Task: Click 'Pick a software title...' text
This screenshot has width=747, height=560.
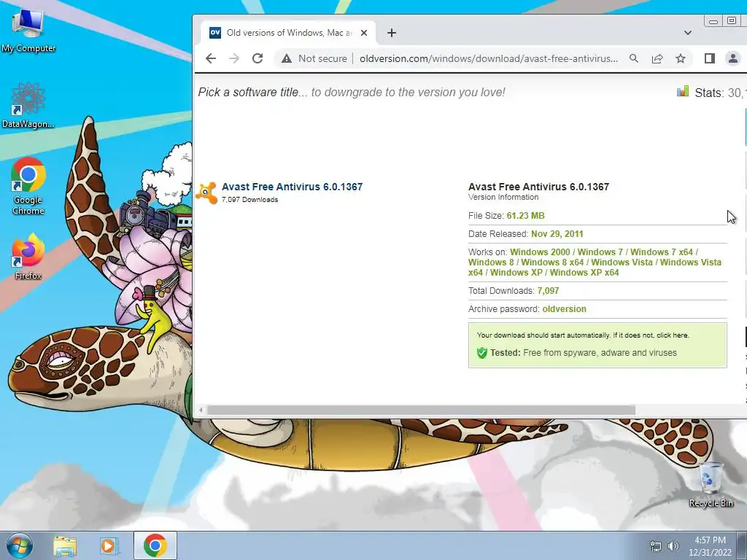Action: pos(253,93)
